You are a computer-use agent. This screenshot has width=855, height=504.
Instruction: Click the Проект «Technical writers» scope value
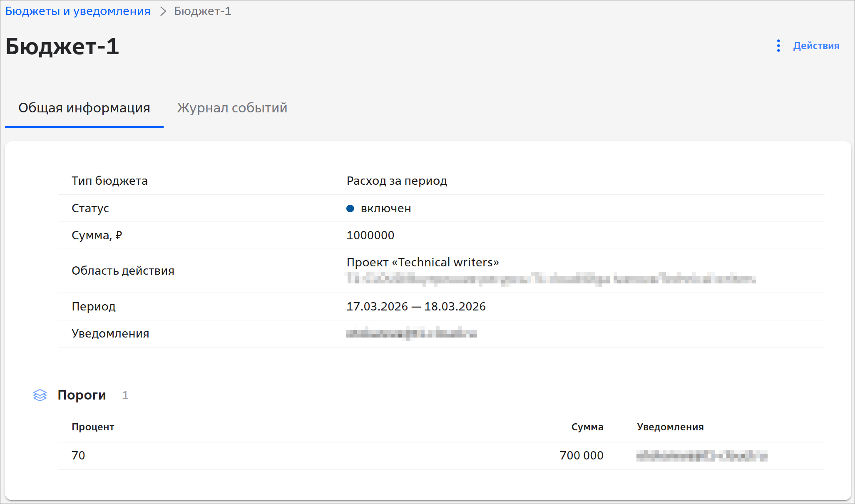coord(423,262)
